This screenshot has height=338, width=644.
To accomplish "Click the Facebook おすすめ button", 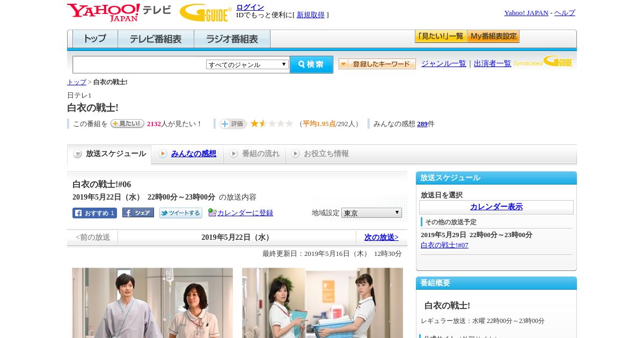I will 94,213.
